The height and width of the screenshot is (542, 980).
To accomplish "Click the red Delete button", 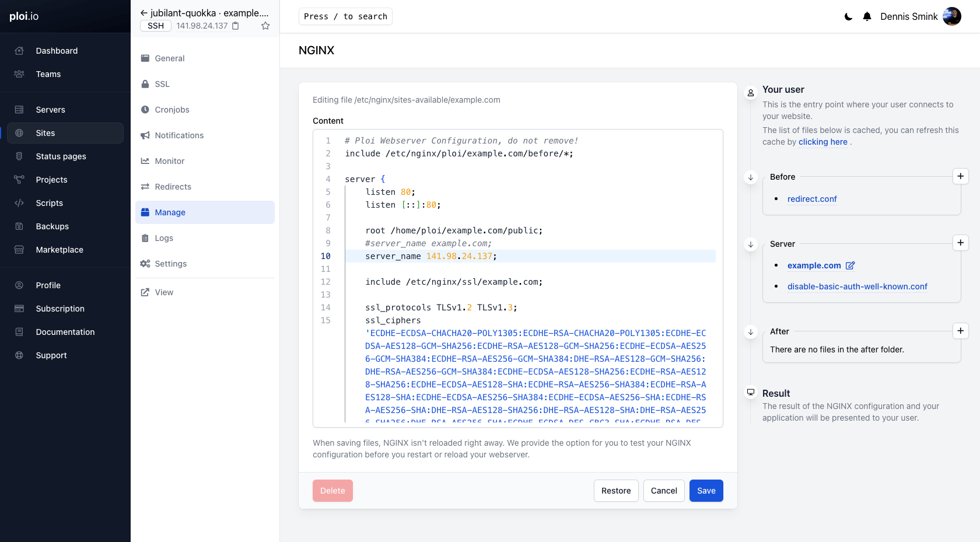I will click(332, 491).
